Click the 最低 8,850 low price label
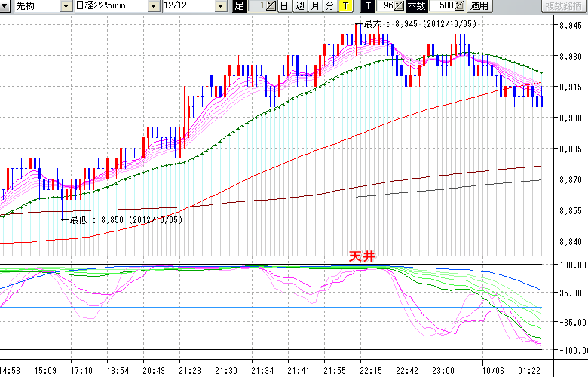This screenshot has height=377, width=588. 126,219
